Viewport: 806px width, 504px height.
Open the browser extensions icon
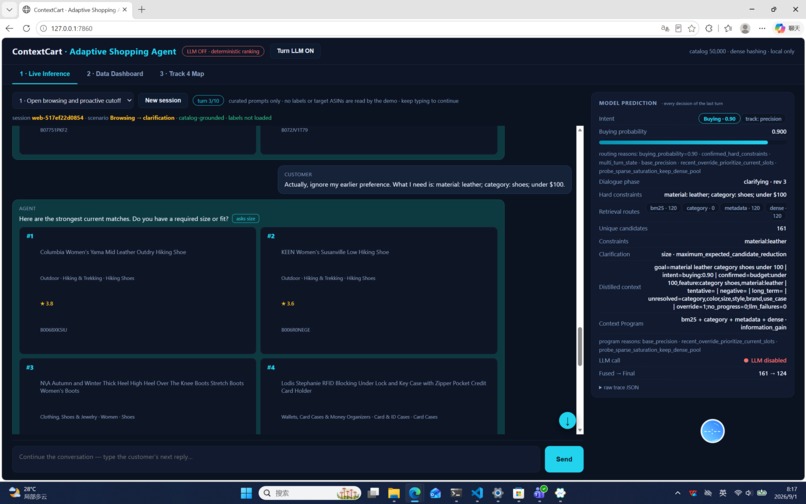[709, 28]
